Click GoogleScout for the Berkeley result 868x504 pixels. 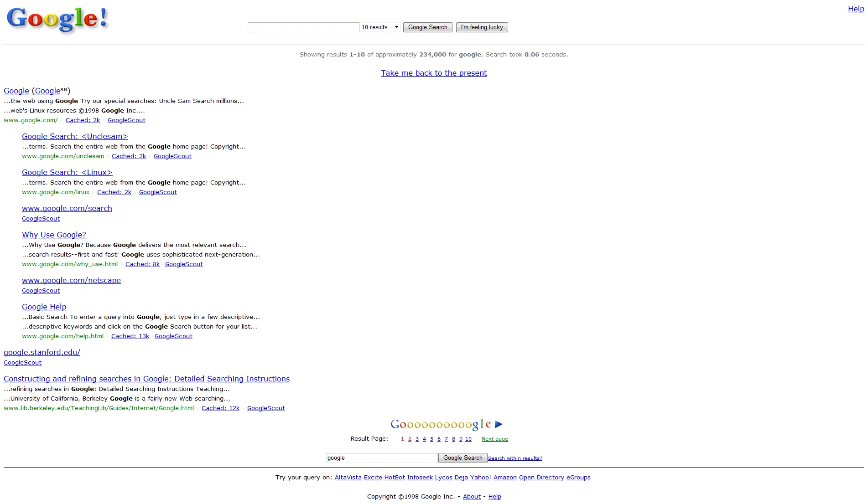tap(266, 408)
